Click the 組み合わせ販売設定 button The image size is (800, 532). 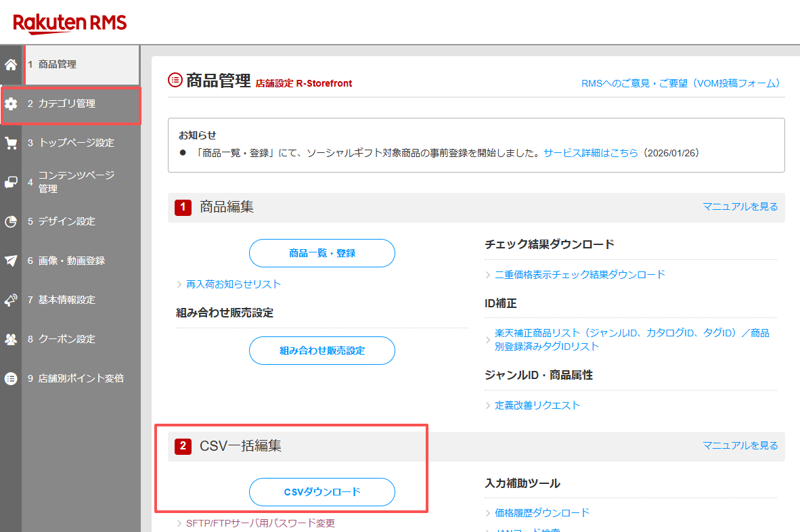322,351
